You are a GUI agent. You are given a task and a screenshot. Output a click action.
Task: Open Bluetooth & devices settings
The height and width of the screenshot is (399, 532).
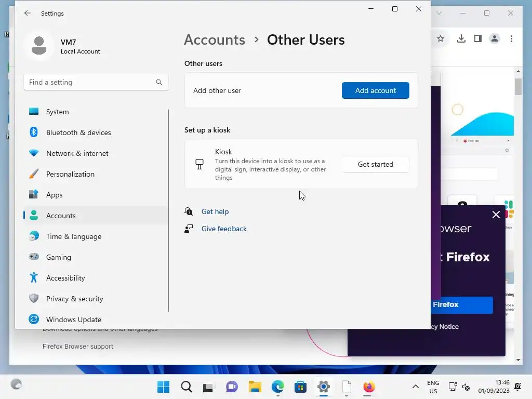click(96, 132)
